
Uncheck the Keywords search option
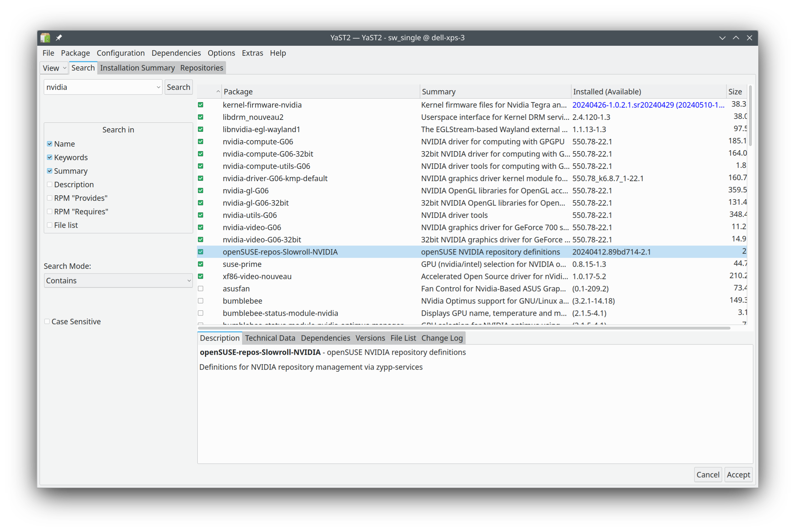50,158
